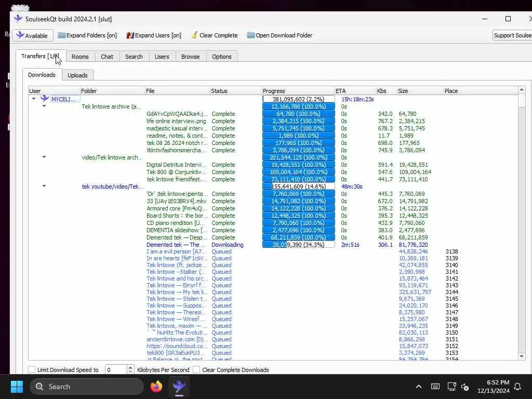This screenshot has height=399, width=532.
Task: Go to the Search tab
Action: pyautogui.click(x=134, y=57)
